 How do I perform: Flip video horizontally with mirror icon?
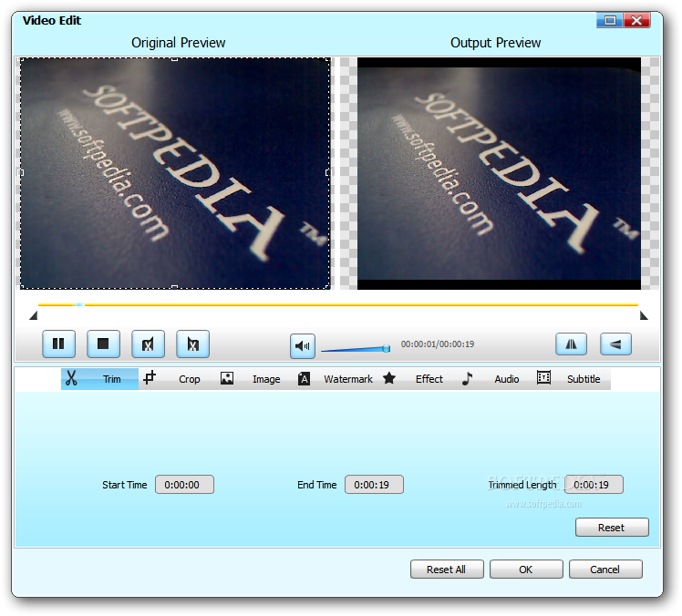pos(571,344)
